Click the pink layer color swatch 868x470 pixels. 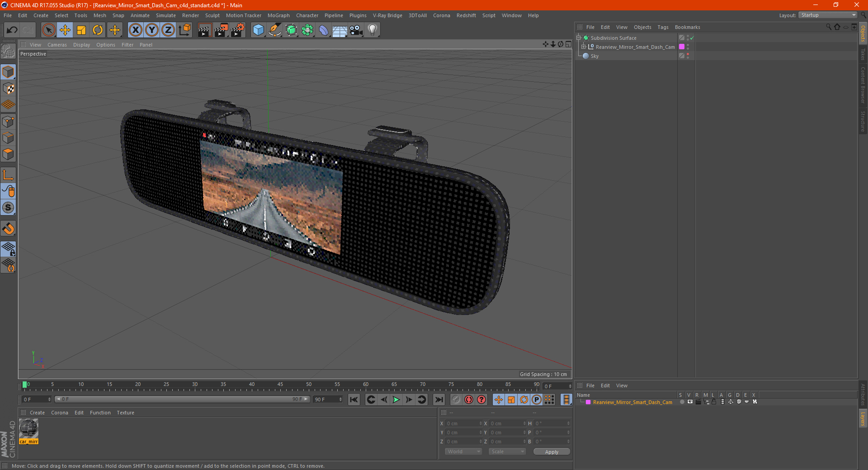tap(588, 402)
